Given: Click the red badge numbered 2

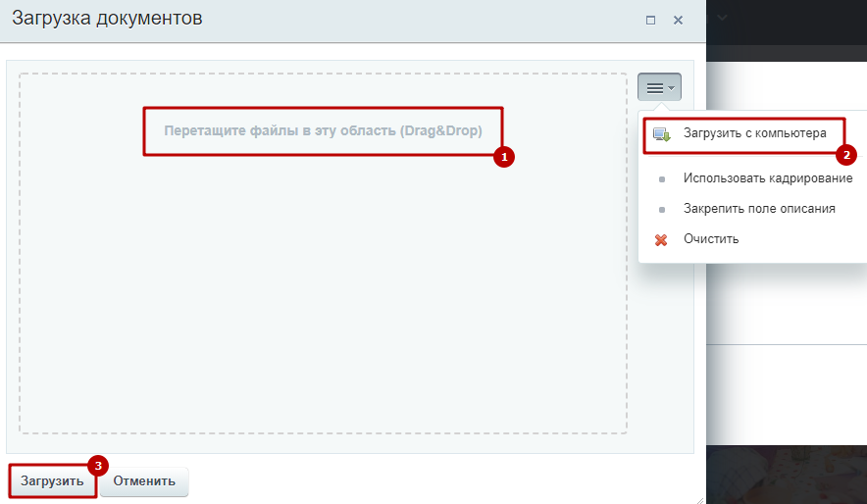Looking at the screenshot, I should [x=845, y=155].
